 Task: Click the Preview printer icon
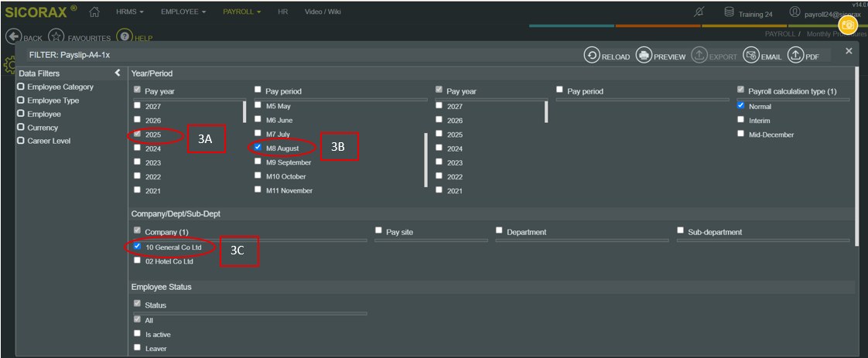click(643, 56)
